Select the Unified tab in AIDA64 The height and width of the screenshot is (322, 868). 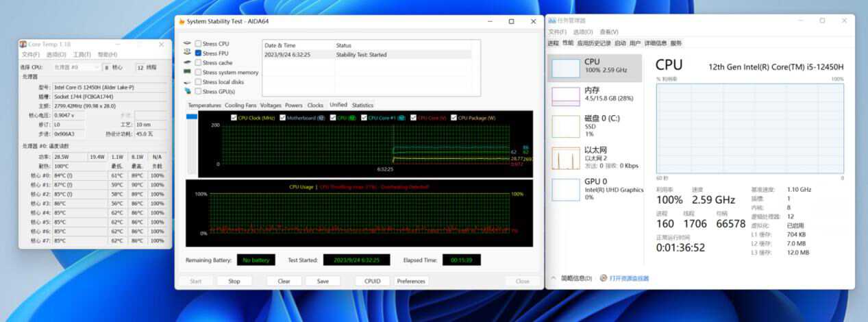[338, 105]
